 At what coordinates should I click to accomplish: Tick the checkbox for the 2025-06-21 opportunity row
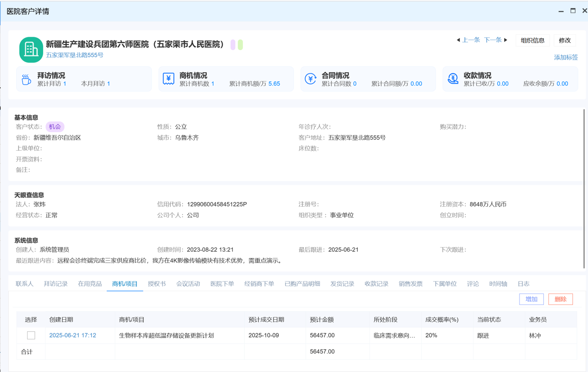(x=31, y=335)
